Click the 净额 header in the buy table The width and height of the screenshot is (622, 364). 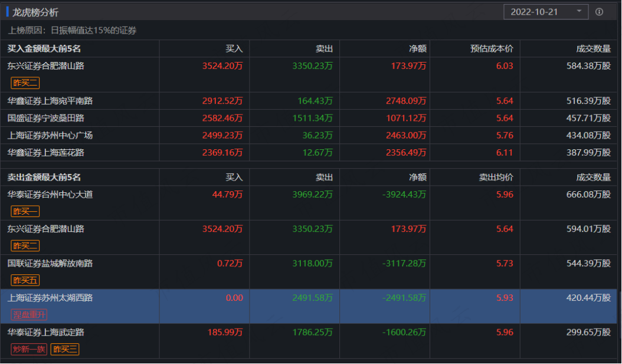pos(418,49)
